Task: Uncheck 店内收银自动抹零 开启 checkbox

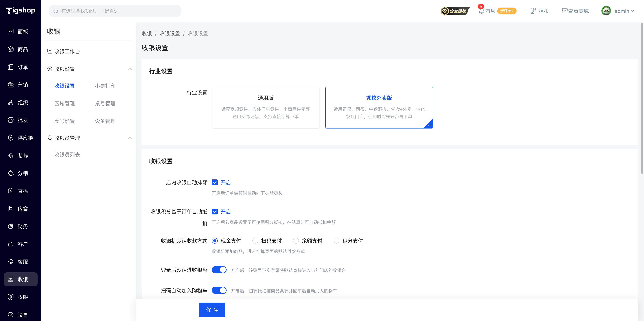Action: [x=214, y=182]
